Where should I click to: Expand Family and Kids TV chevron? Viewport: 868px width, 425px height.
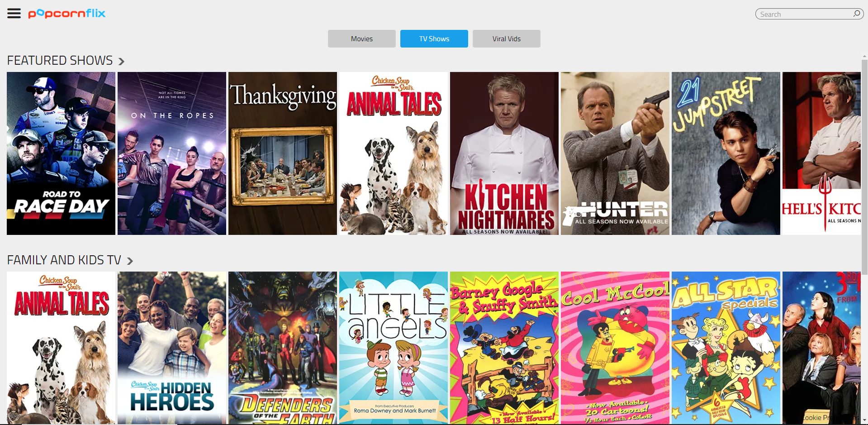click(130, 261)
